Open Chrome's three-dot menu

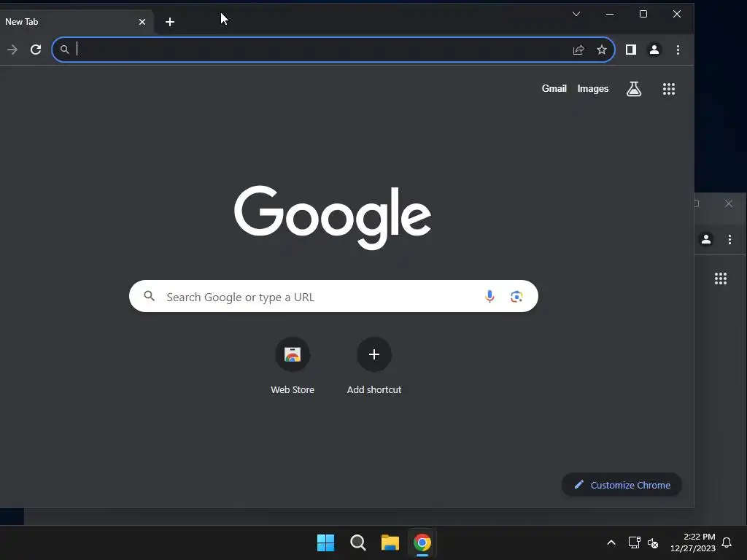(x=678, y=50)
